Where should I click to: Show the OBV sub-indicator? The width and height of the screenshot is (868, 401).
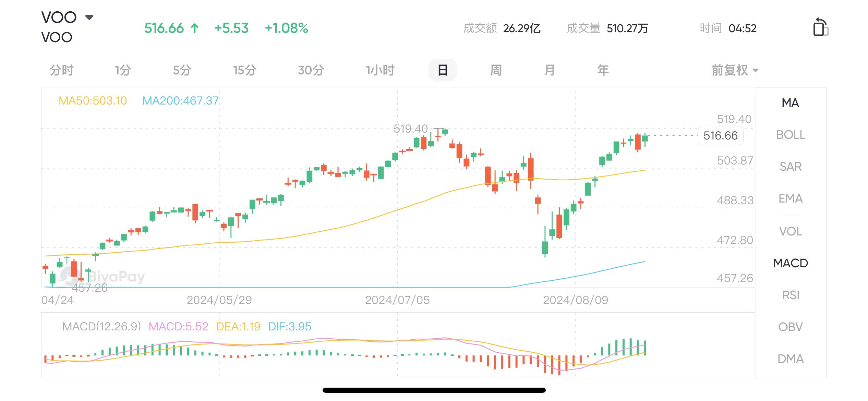click(791, 327)
